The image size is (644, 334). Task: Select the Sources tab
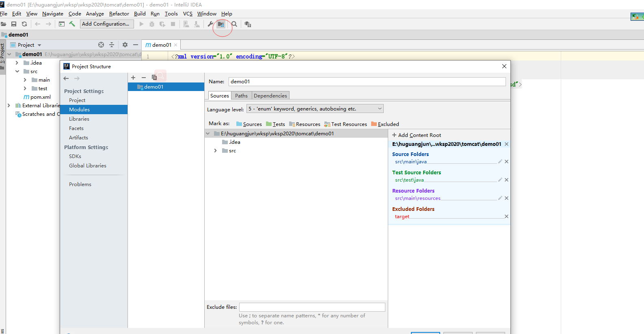coord(220,95)
